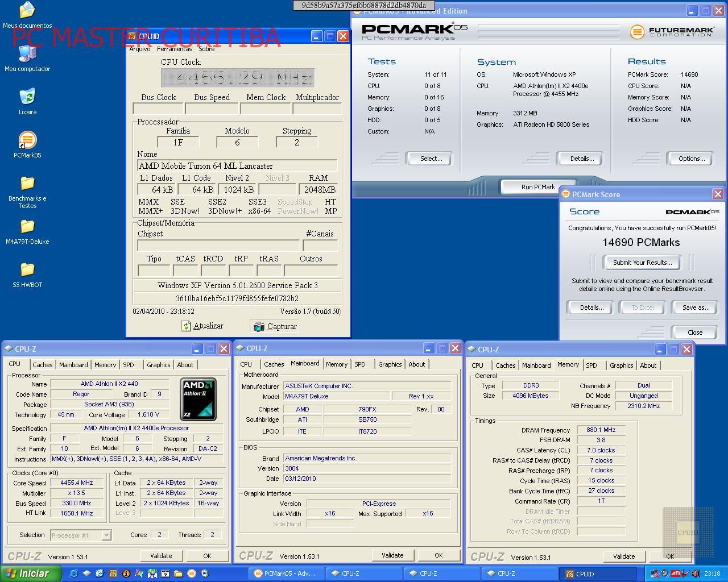Click Select button in PCMark Tests
Image resolution: width=728 pixels, height=582 pixels.
pyautogui.click(x=431, y=159)
